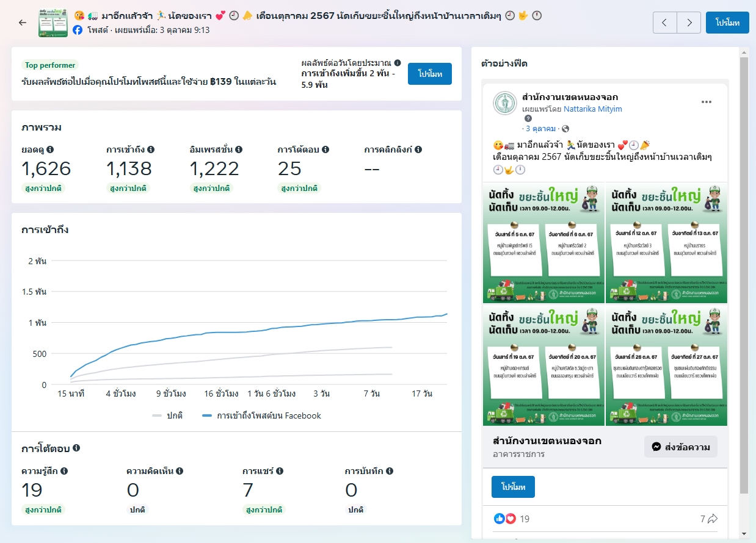Click the feed preview vertical scrollbar
Image resolution: width=756 pixels, height=543 pixels.
tap(743, 275)
